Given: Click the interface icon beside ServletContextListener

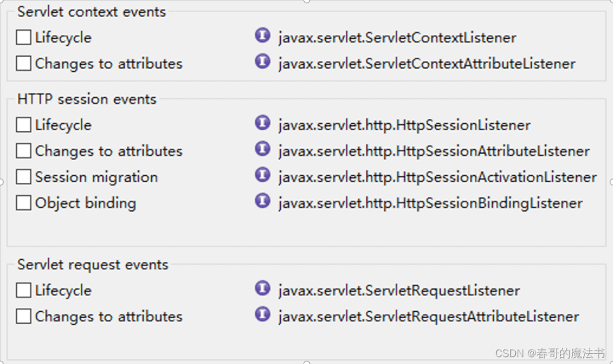Looking at the screenshot, I should pos(262,36).
